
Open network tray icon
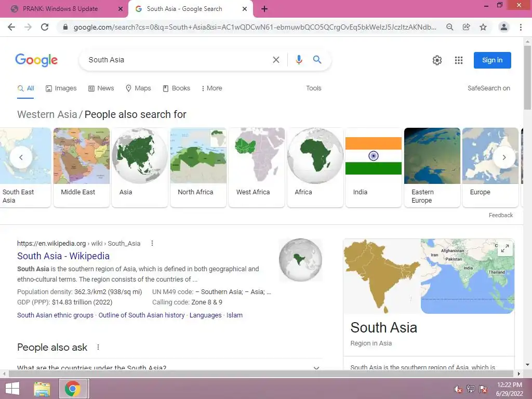tap(471, 389)
